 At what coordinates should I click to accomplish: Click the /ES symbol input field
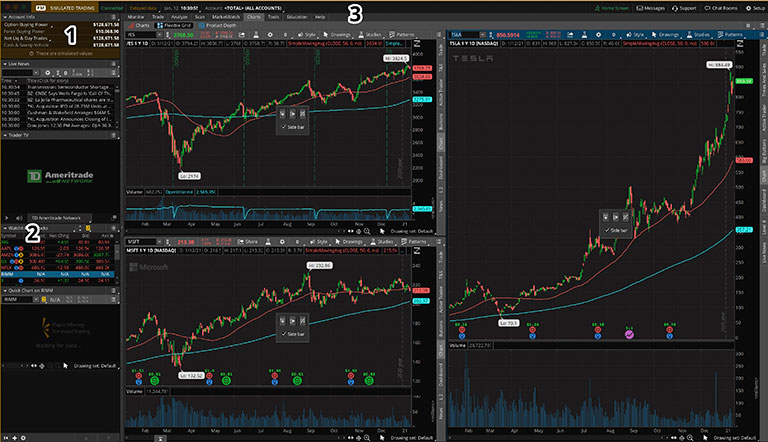pos(141,35)
